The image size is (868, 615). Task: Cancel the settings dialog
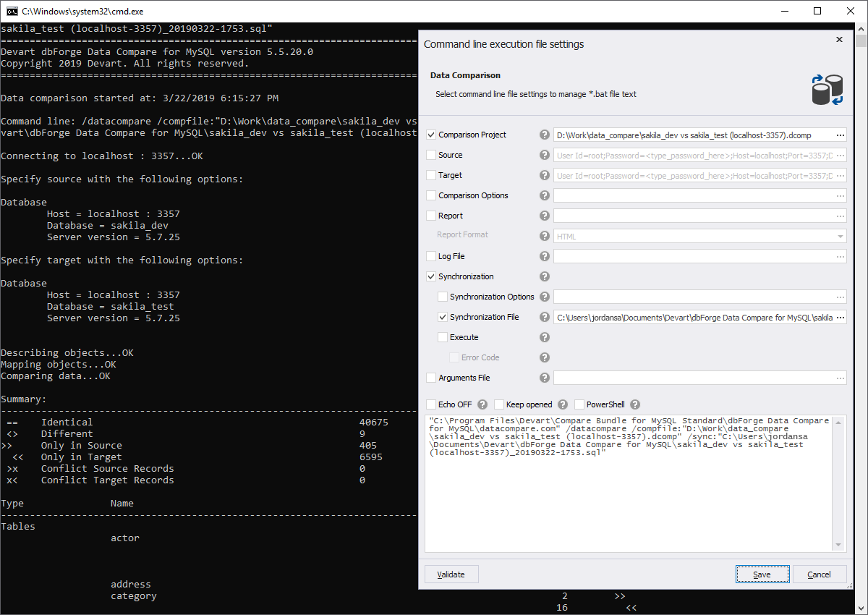pyautogui.click(x=820, y=574)
